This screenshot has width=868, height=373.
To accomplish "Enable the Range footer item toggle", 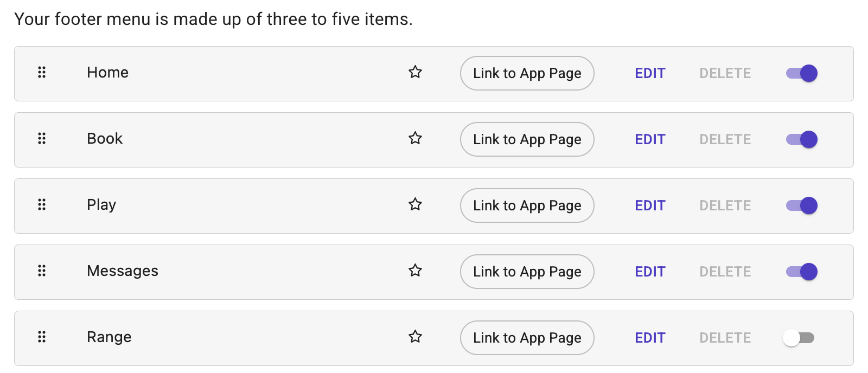I will [x=799, y=338].
